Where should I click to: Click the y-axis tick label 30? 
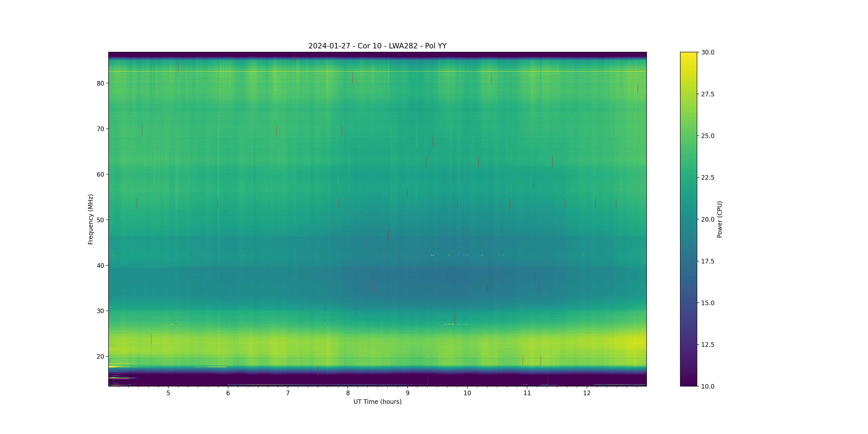[x=100, y=311]
